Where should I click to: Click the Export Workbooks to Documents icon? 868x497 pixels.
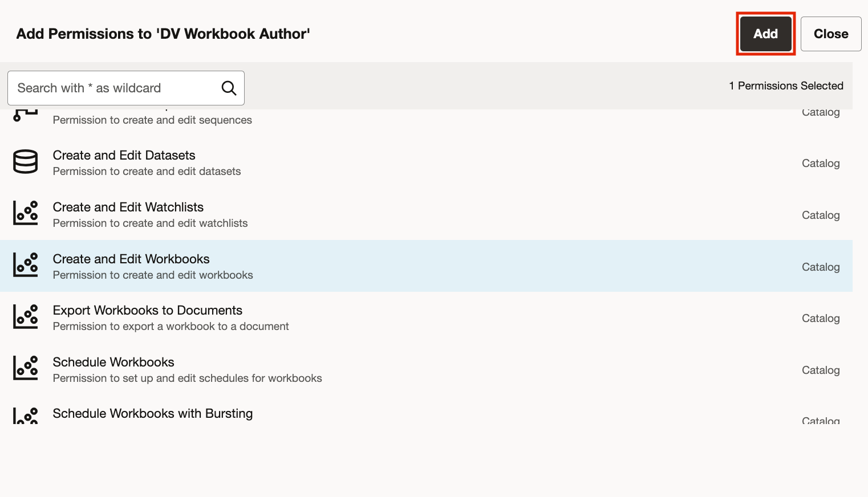(x=26, y=317)
